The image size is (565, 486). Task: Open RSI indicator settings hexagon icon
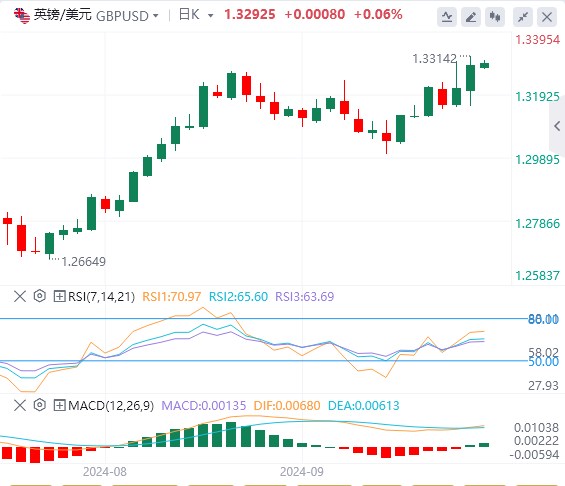point(40,296)
